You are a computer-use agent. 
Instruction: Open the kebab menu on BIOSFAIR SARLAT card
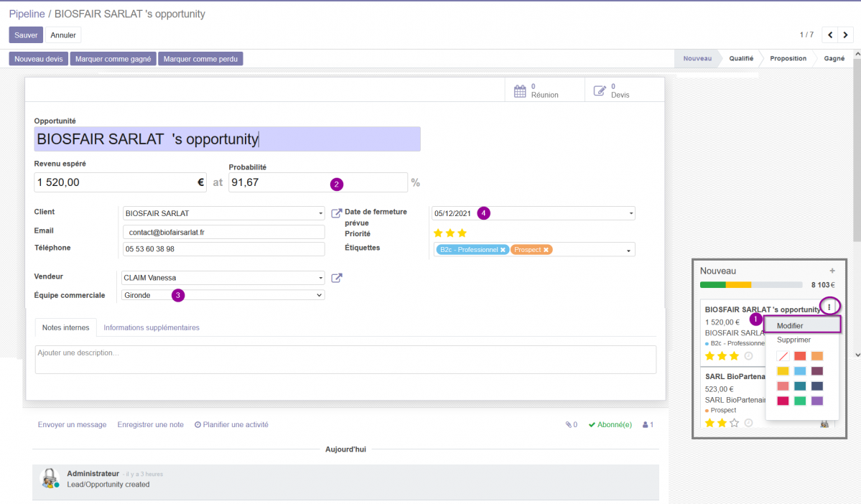tap(829, 307)
